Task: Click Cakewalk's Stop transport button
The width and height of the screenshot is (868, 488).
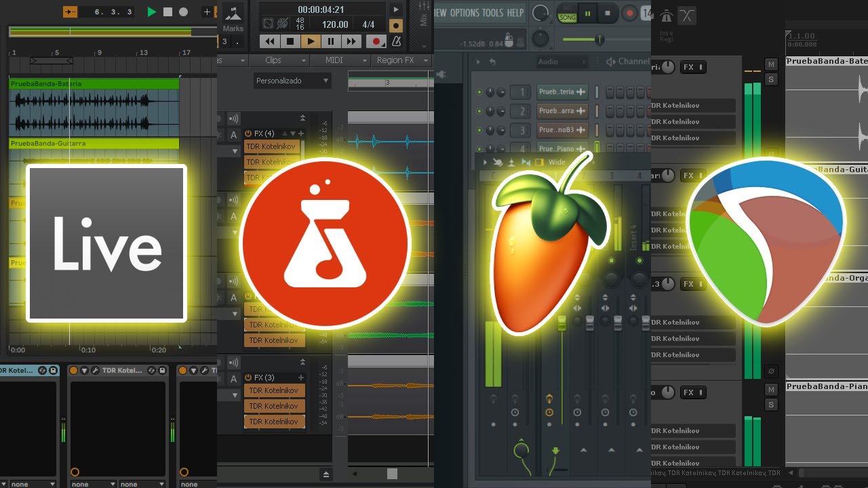Action: (290, 41)
